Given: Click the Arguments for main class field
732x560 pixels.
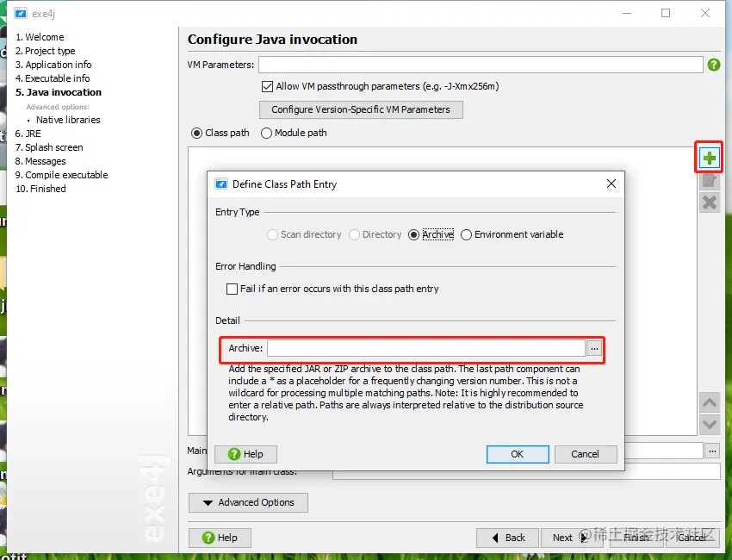Looking at the screenshot, I should tap(526, 472).
